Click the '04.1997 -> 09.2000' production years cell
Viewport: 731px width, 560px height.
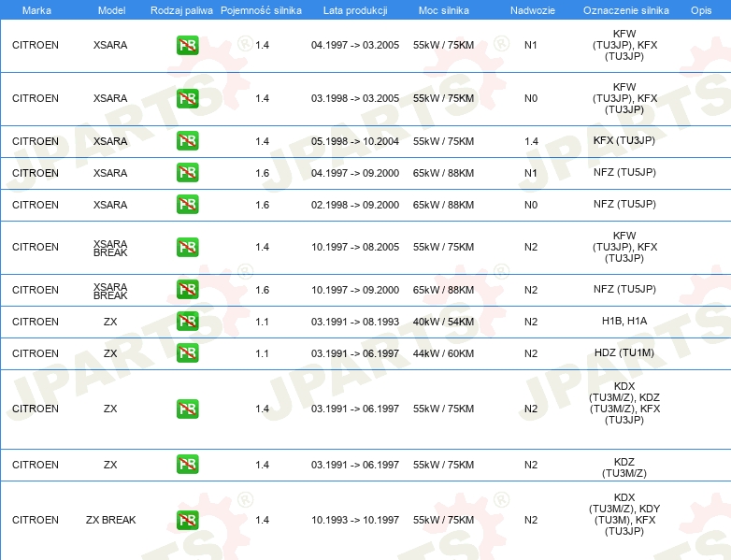pos(355,173)
